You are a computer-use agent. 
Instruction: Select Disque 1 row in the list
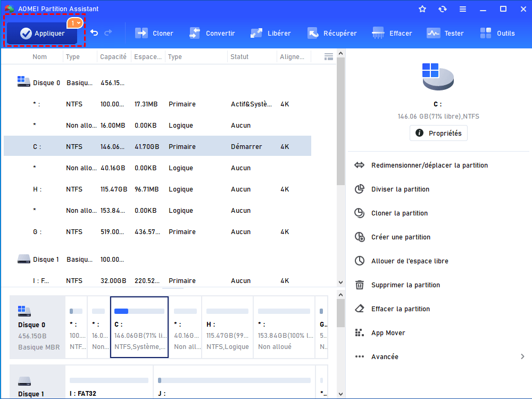[x=157, y=260]
